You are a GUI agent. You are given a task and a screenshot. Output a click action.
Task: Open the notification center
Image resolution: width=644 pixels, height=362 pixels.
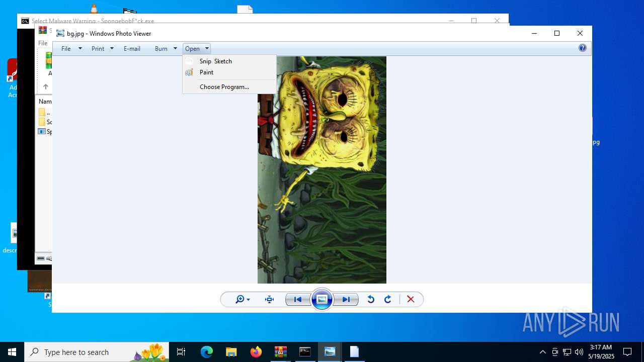(627, 352)
